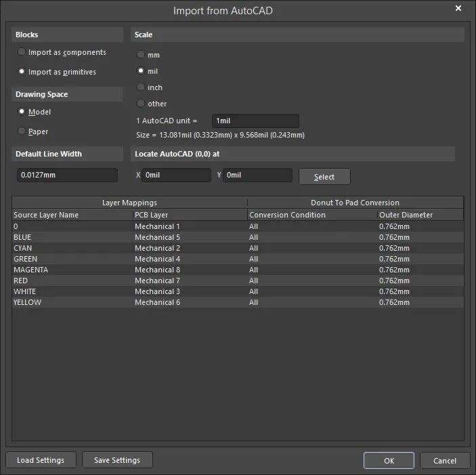476x475 pixels.
Task: Cancel the import dialog
Action: coord(445,460)
